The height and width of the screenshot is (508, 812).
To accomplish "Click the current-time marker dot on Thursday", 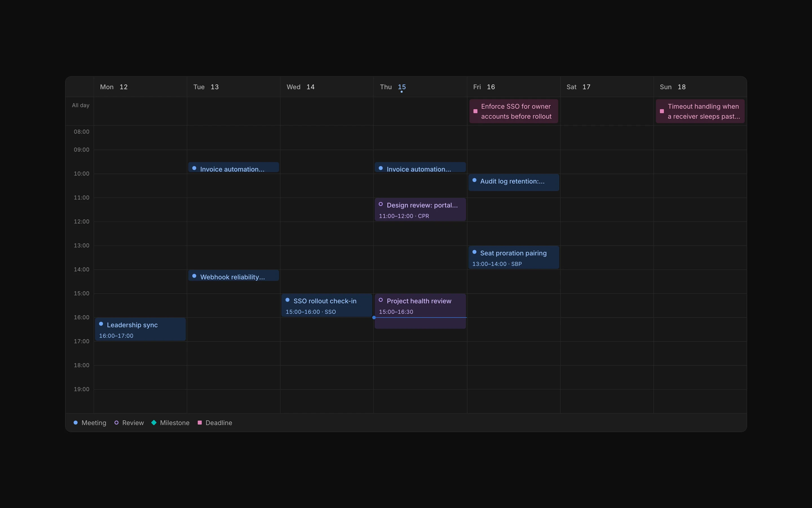I will click(x=374, y=317).
